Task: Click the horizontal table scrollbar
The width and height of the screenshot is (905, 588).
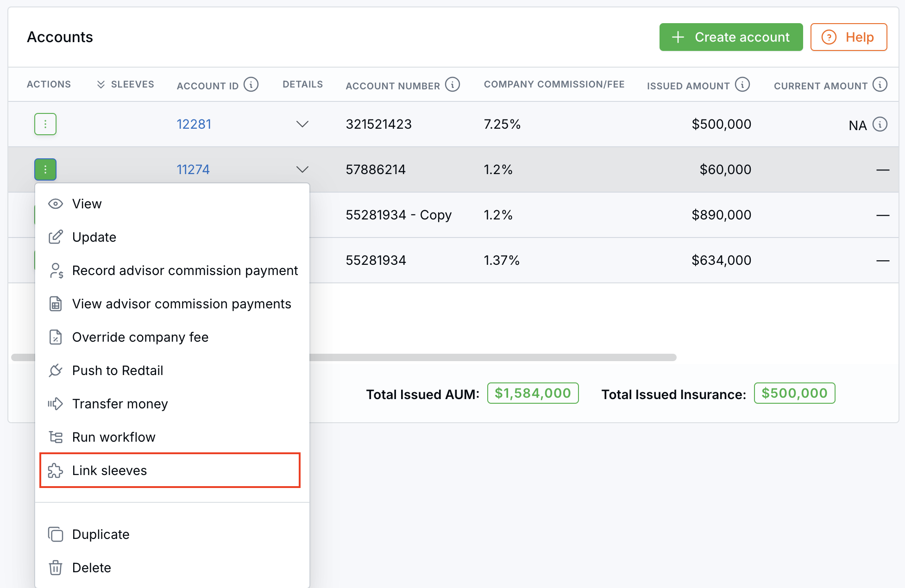Action: click(x=492, y=357)
